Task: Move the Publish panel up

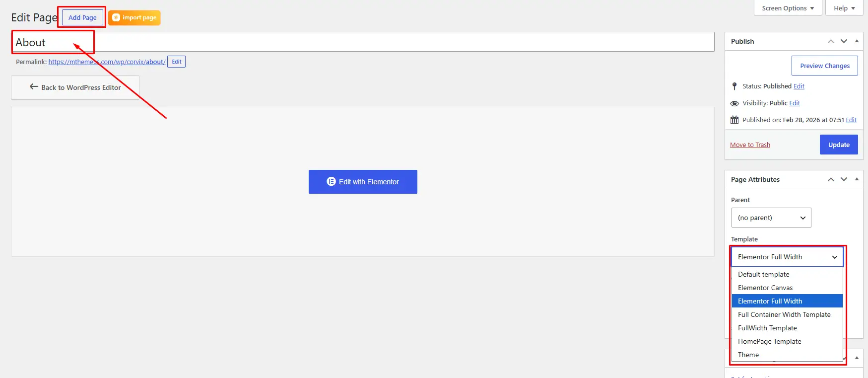Action: pyautogui.click(x=831, y=41)
